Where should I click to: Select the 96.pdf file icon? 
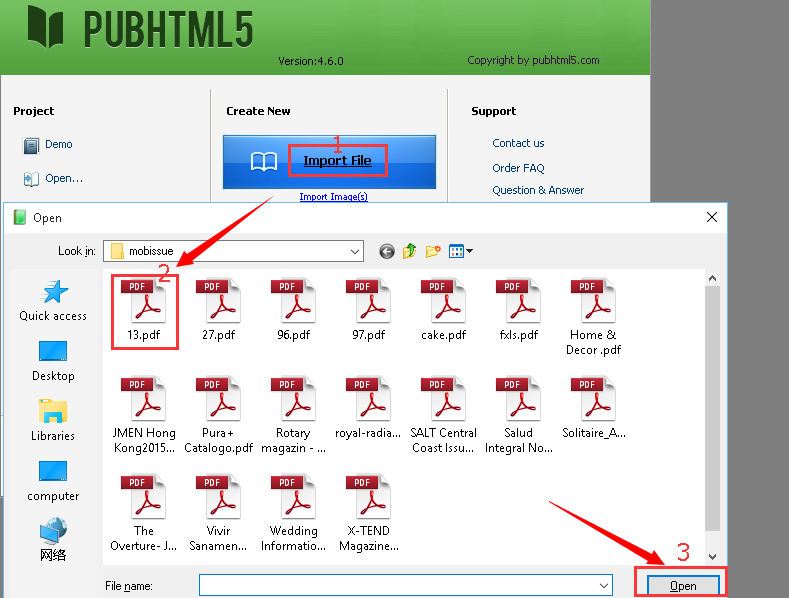[x=293, y=301]
